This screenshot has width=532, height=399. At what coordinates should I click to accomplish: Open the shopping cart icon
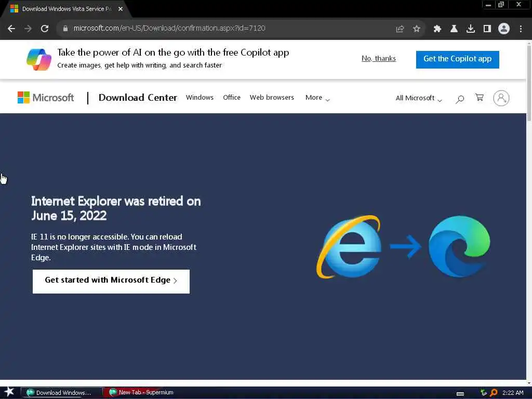(x=480, y=98)
